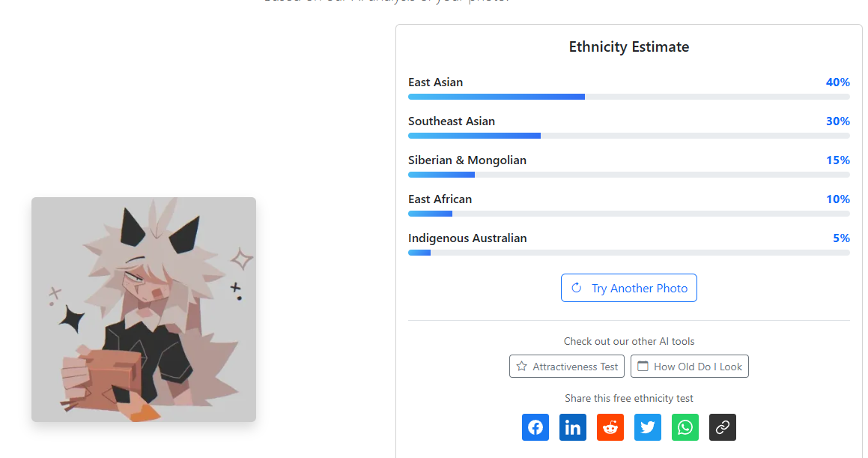Click the East African progress bar
The width and height of the screenshot is (868, 458).
(628, 214)
